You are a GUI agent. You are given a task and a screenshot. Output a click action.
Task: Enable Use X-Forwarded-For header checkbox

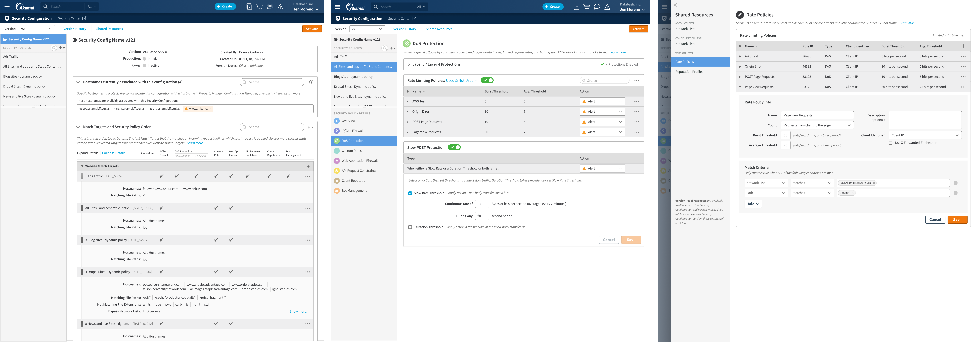891,143
